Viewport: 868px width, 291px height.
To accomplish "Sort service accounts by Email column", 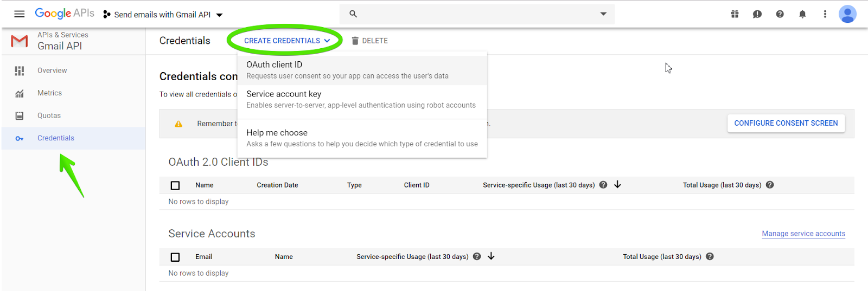I will click(x=204, y=257).
